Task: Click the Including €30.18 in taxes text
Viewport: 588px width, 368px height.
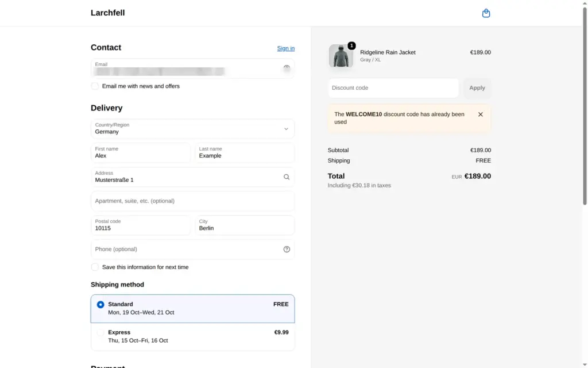Action: (359, 186)
